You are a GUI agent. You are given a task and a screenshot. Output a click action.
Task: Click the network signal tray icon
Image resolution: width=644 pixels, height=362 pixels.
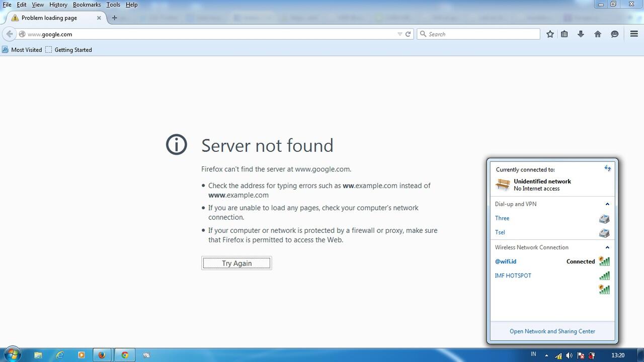(558, 356)
